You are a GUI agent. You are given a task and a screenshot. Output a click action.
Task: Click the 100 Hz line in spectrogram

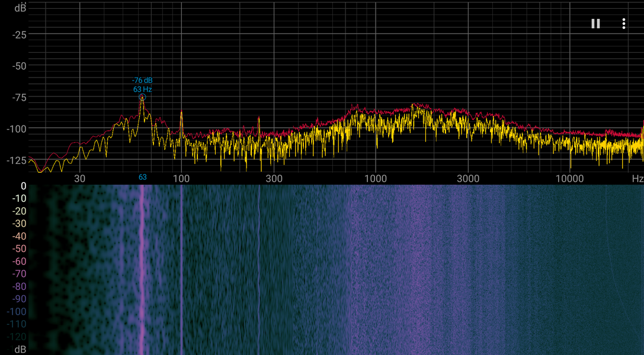[181, 270]
